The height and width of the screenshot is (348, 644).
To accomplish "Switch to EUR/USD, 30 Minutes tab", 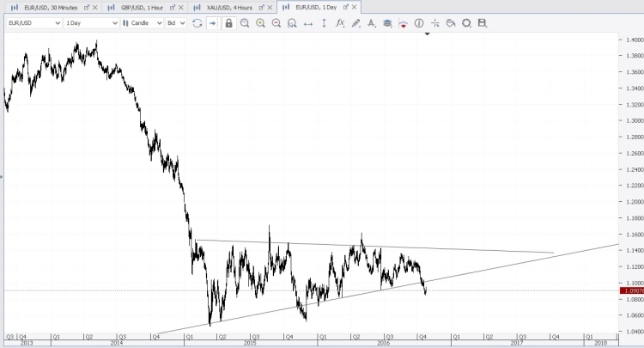I will pos(51,8).
